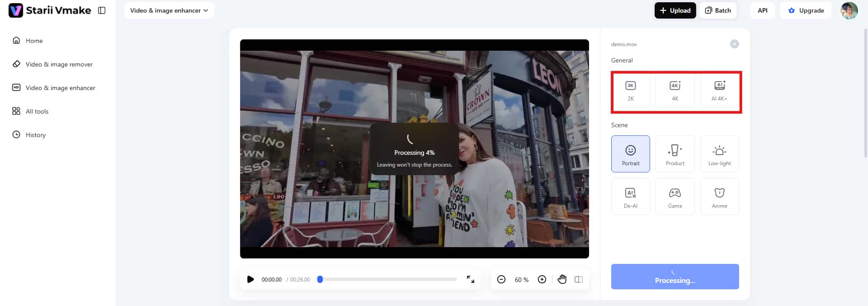The image size is (868, 306).
Task: Zoom in with the plus icon
Action: point(542,279)
